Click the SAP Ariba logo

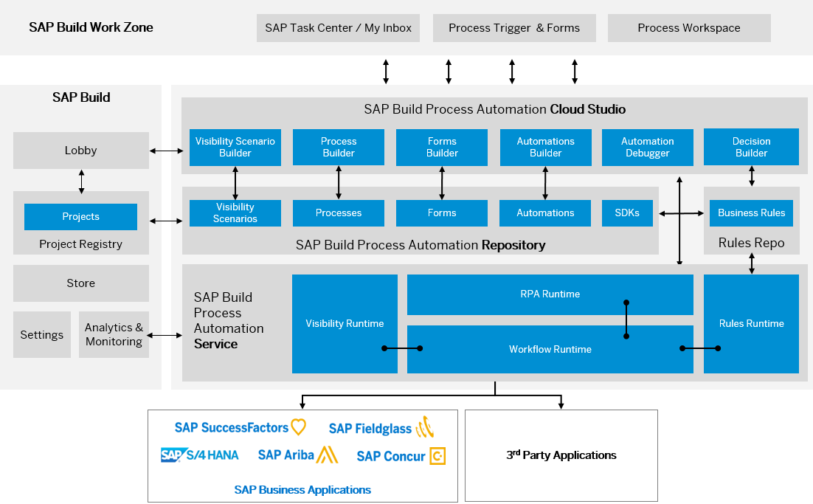point(297,455)
